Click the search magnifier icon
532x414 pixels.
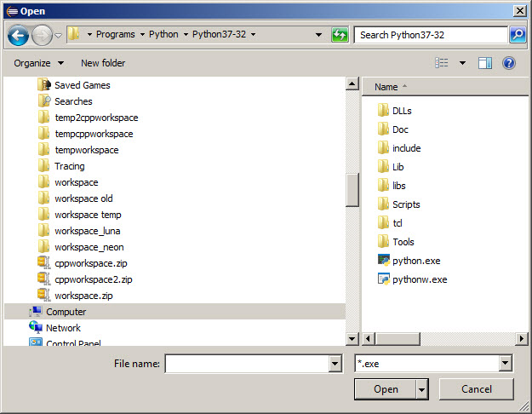(518, 35)
